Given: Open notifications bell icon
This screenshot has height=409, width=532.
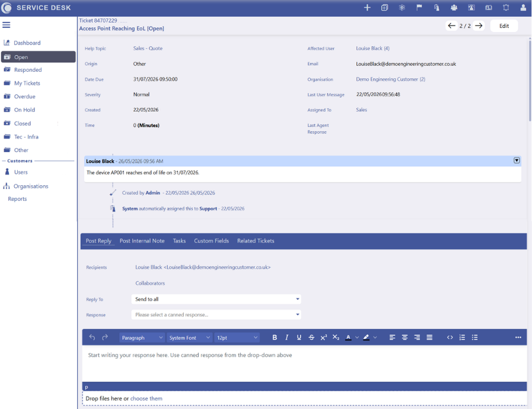Looking at the screenshot, I should tap(506, 8).
